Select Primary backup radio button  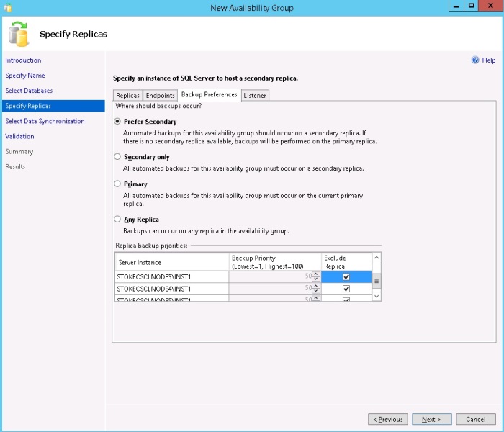click(x=117, y=184)
